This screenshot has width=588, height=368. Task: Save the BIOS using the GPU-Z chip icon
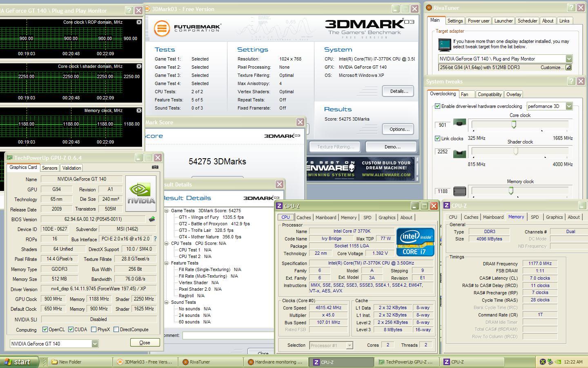[x=152, y=219]
